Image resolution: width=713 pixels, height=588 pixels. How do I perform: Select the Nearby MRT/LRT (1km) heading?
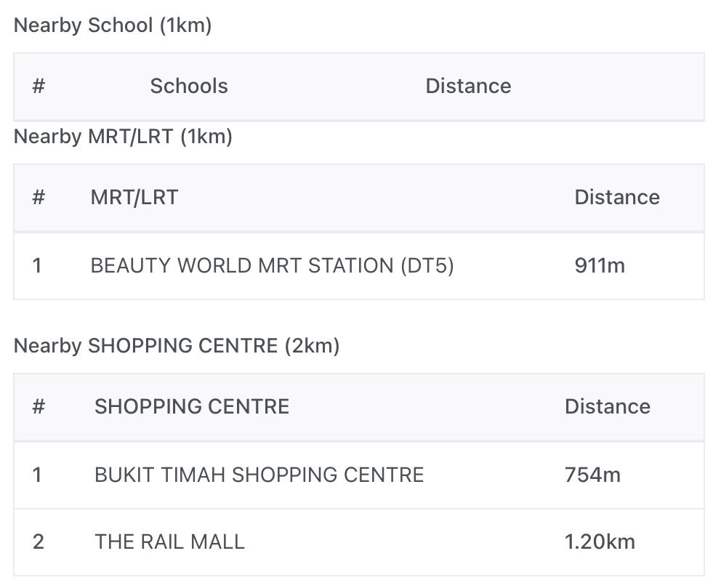click(x=123, y=136)
